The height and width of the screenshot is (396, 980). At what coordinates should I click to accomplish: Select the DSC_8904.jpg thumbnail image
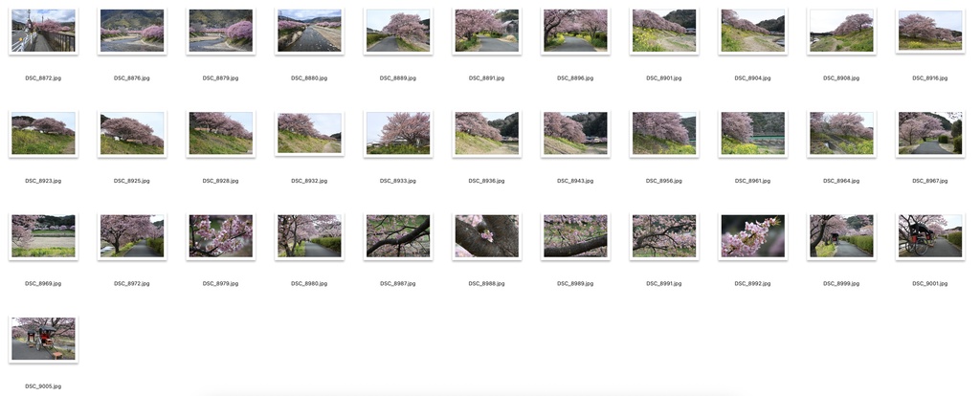point(752,31)
